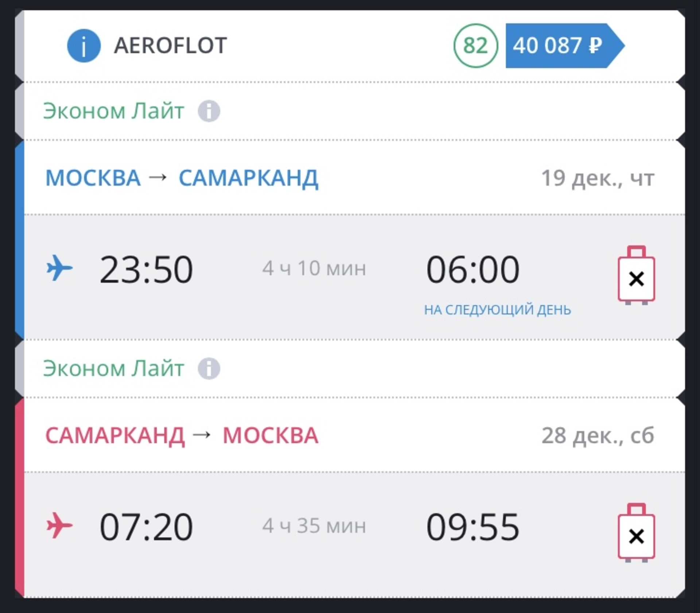Click the return flight no-baggage suitcase icon
Image resolution: width=700 pixels, height=613 pixels.
click(636, 534)
